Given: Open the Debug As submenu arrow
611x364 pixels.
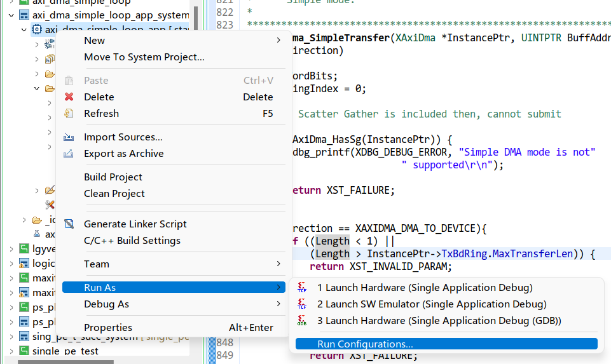Looking at the screenshot, I should [x=278, y=304].
